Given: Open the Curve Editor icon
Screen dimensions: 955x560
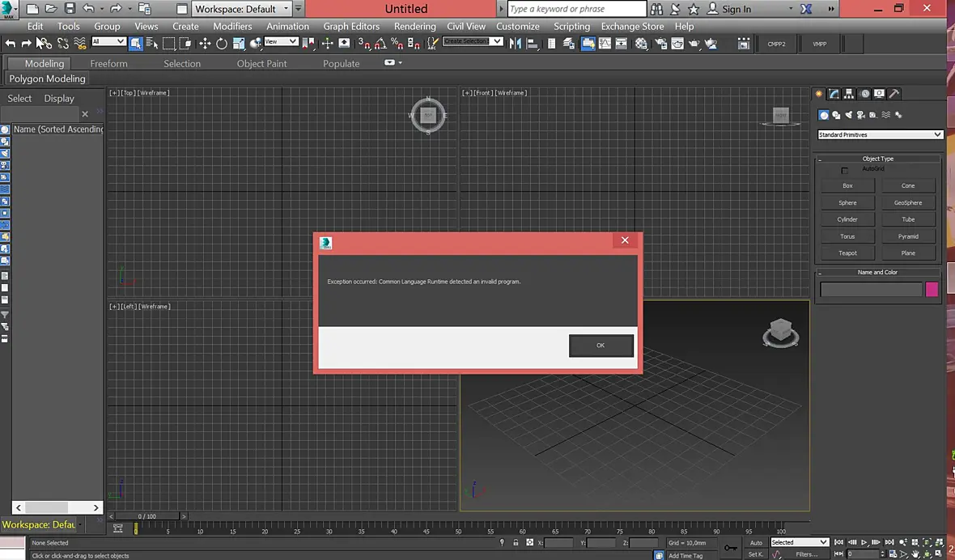Looking at the screenshot, I should 605,43.
